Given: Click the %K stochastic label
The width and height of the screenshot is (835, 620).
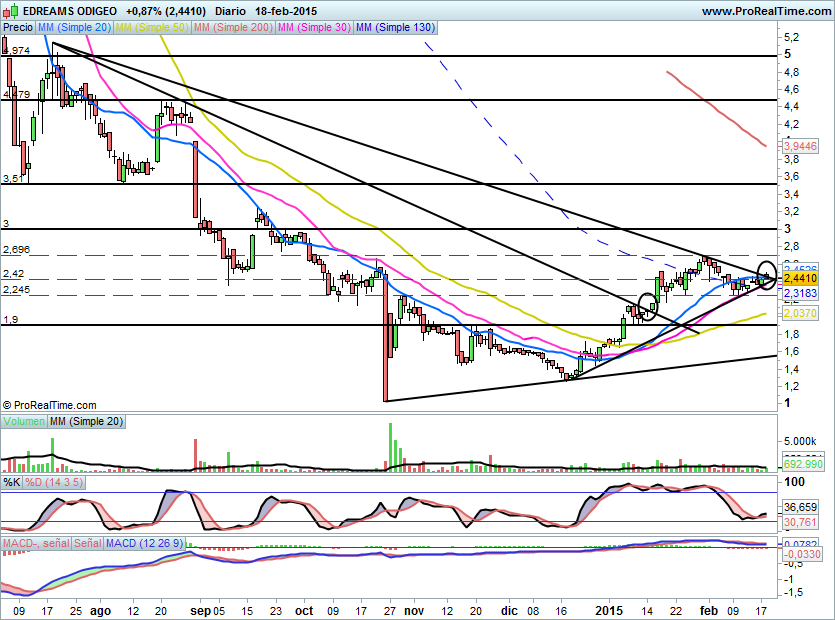Looking at the screenshot, I should point(12,483).
